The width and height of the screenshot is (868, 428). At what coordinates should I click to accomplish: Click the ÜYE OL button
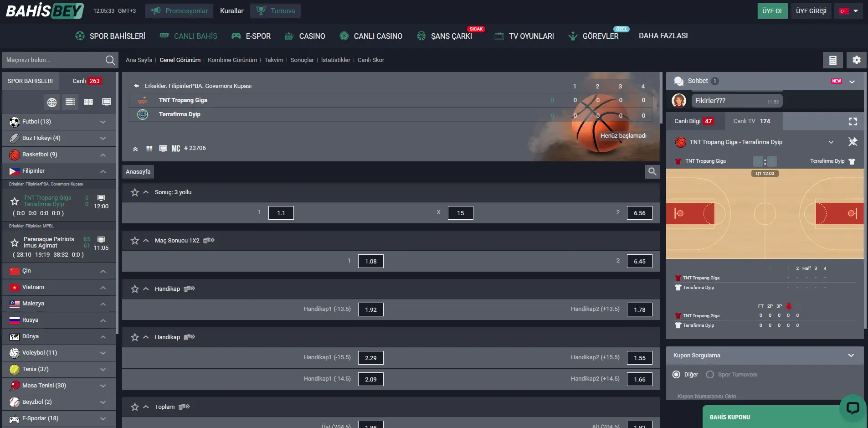point(773,11)
